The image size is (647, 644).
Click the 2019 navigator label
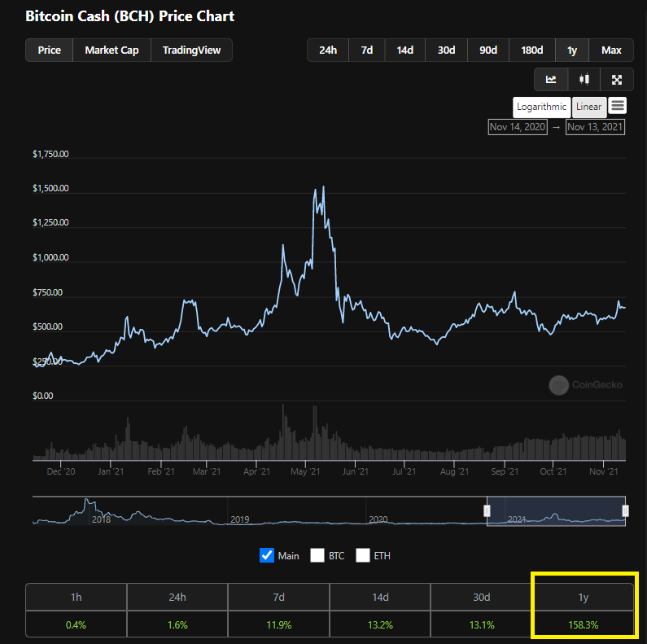(240, 519)
